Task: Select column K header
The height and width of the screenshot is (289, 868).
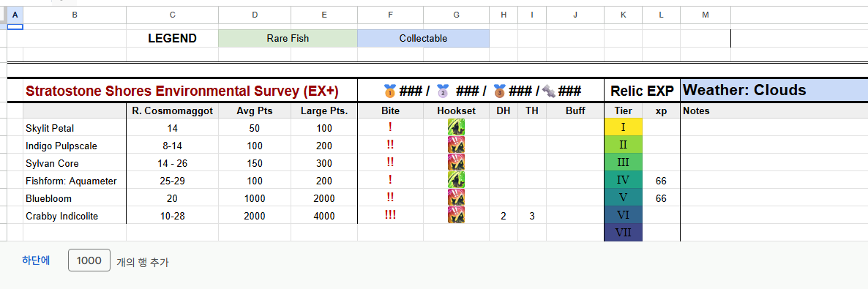Action: click(624, 15)
